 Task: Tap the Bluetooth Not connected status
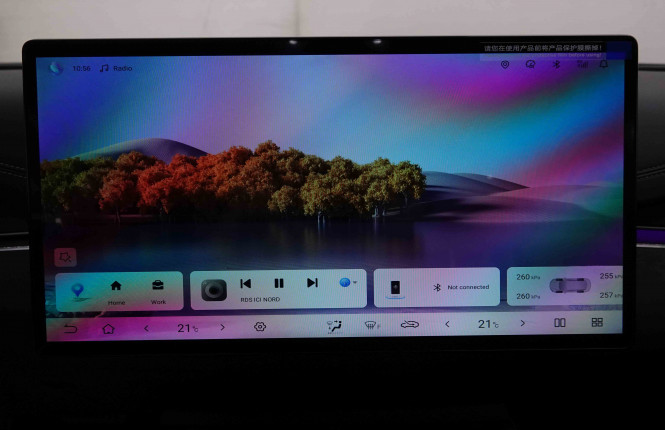461,287
